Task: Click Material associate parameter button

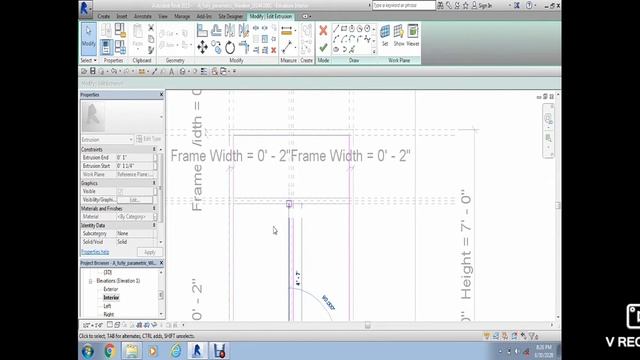Action: point(156,217)
